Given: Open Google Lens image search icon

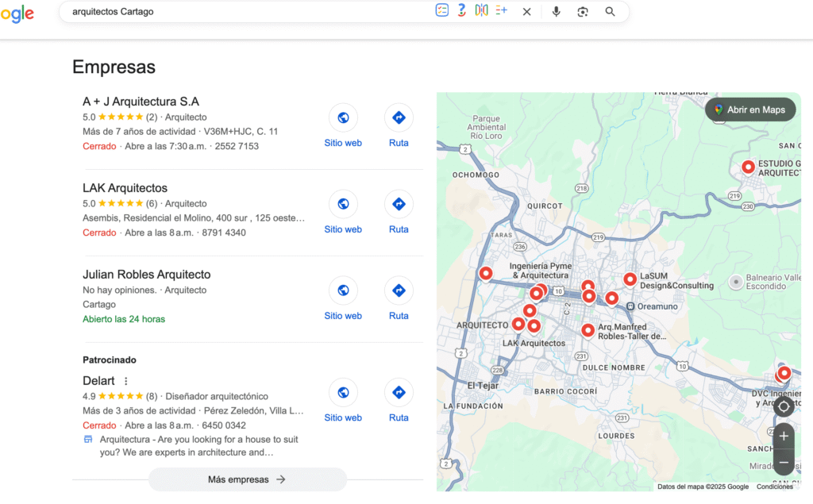Looking at the screenshot, I should pos(583,11).
